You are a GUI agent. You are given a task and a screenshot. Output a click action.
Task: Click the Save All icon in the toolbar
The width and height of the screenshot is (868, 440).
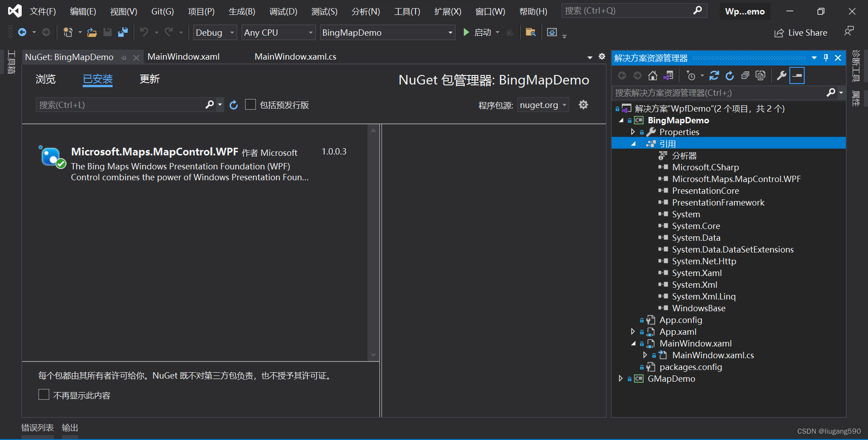(123, 32)
